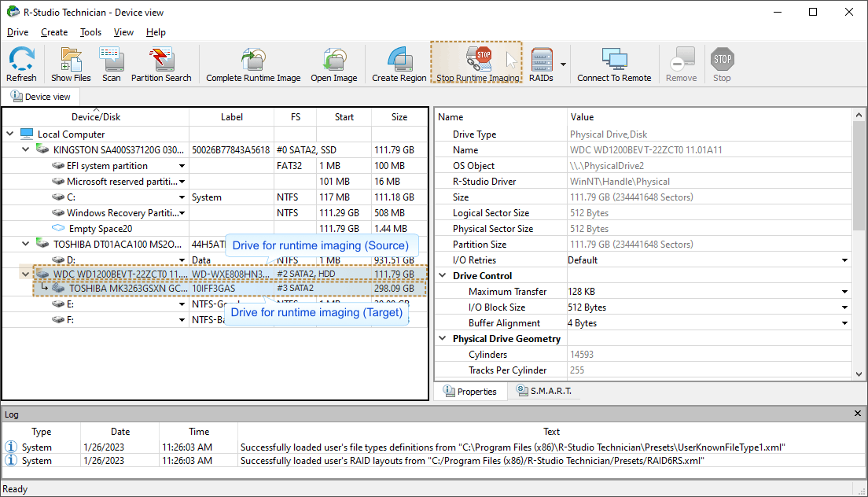Click the properties panel scroll down arrow

[859, 374]
